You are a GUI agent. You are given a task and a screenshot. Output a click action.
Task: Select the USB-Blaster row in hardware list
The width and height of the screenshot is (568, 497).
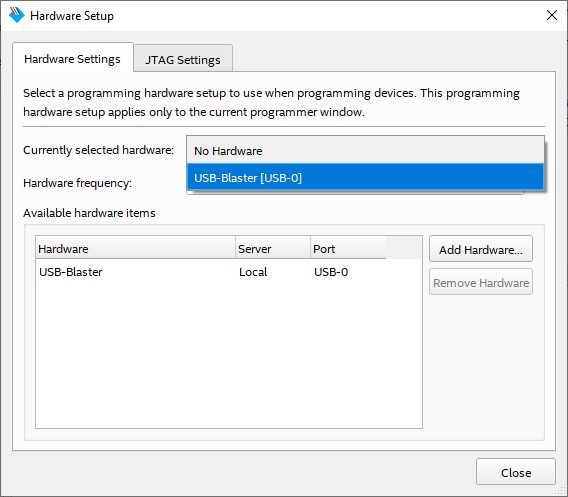pos(229,272)
